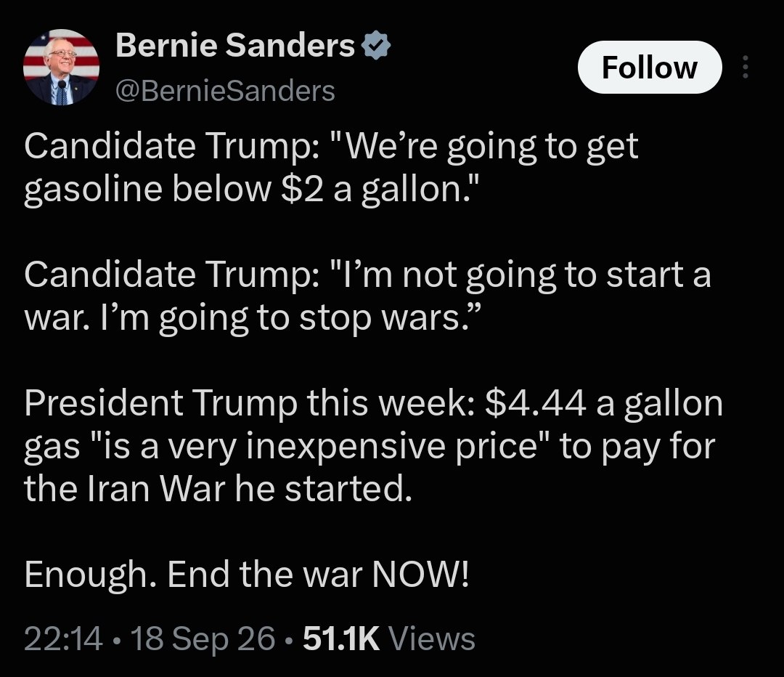Screen dimensions: 784x677
Task: Click the 22:14 post timestamp
Action: pyautogui.click(x=63, y=639)
